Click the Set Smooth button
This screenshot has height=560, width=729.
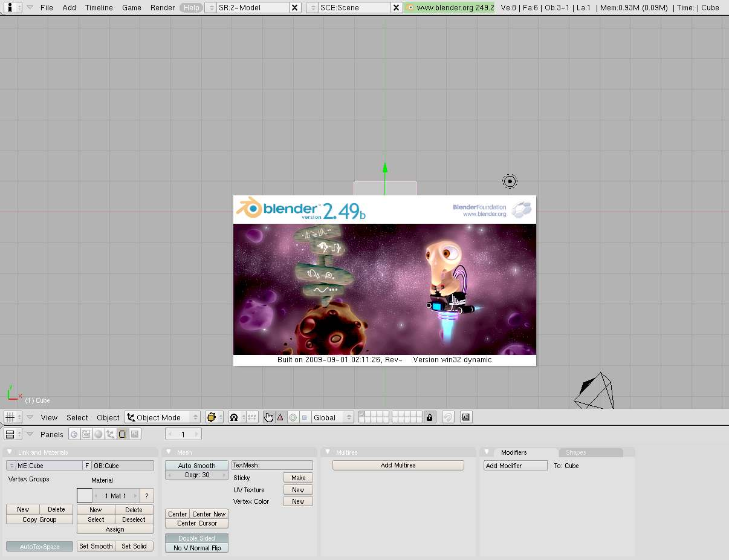pos(96,546)
